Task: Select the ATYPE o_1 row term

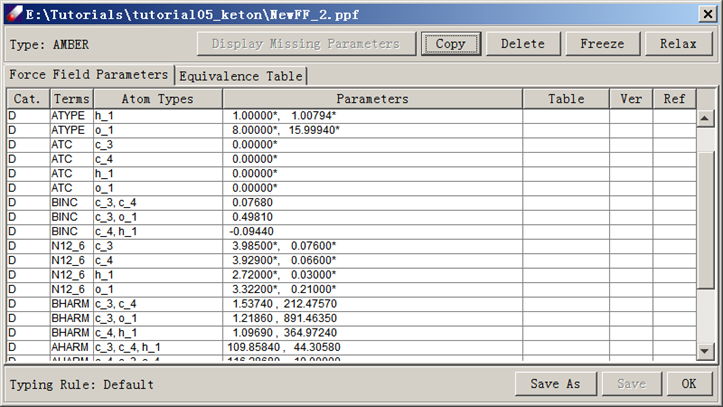Action: coord(71,130)
